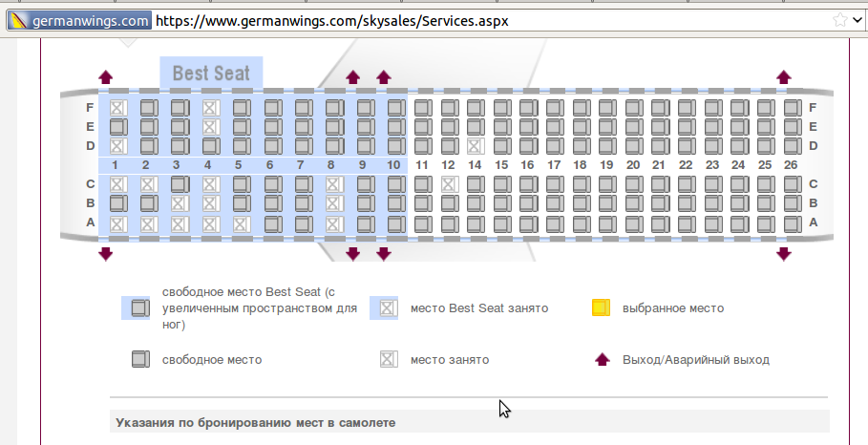Click the upper rear-right exit arrow
868x445 pixels.
783,77
